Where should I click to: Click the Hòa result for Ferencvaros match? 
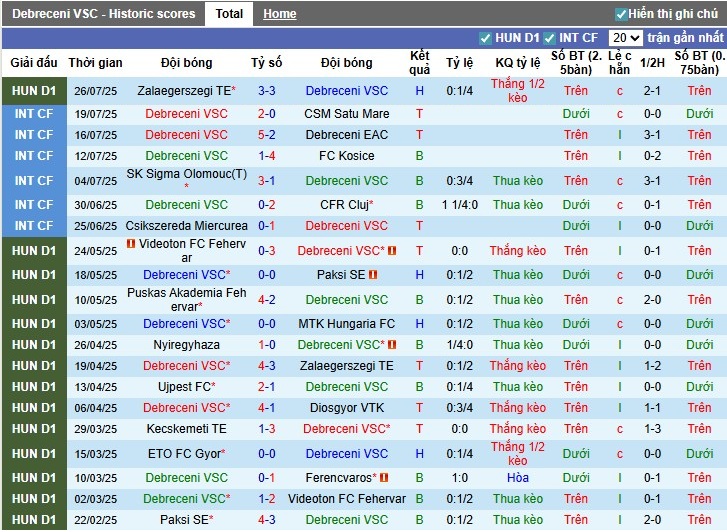pos(518,478)
